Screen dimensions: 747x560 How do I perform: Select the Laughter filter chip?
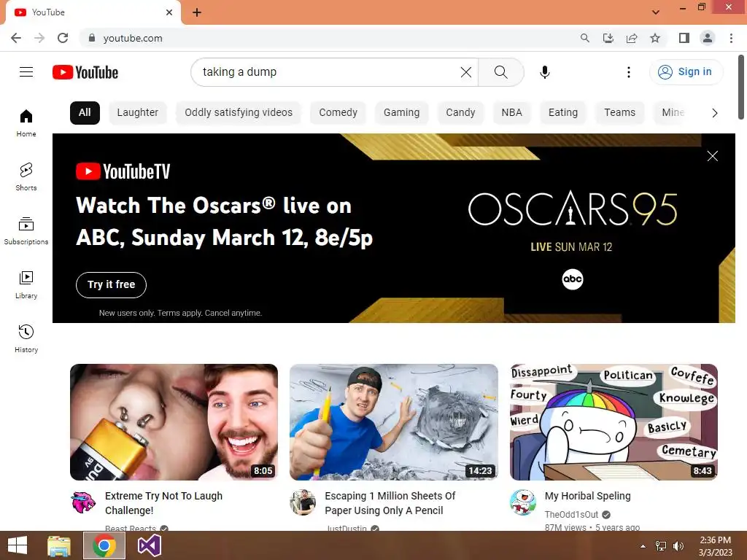(x=138, y=113)
